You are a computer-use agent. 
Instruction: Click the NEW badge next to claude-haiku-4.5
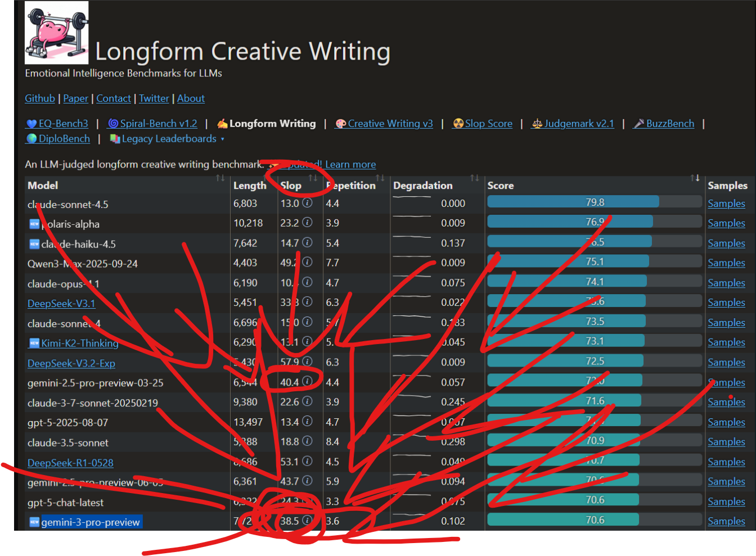click(34, 244)
